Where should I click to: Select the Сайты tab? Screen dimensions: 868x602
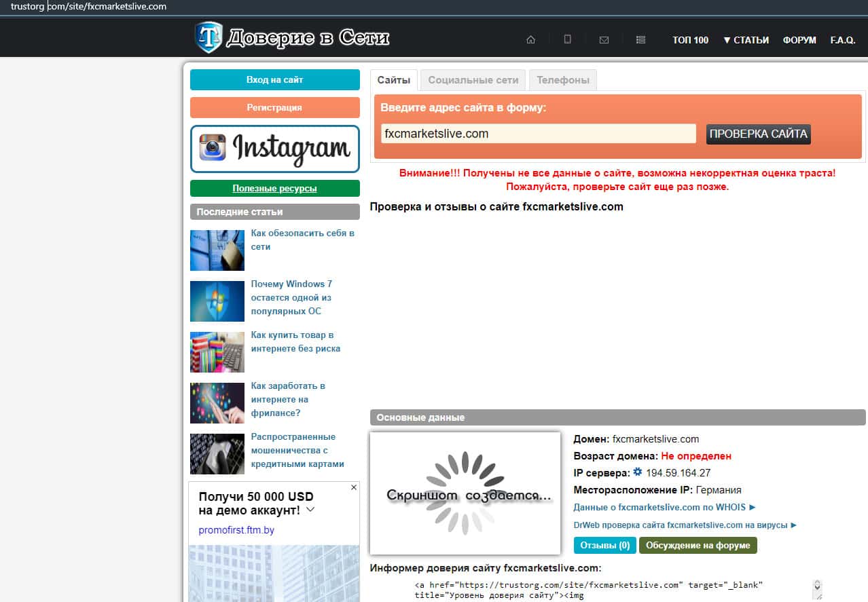coord(394,80)
